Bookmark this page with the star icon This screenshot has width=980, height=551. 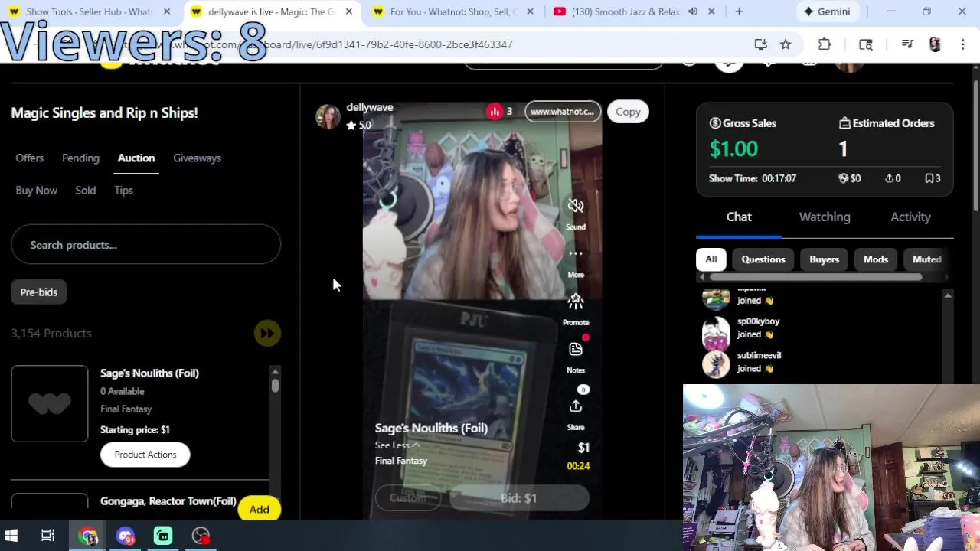(786, 44)
